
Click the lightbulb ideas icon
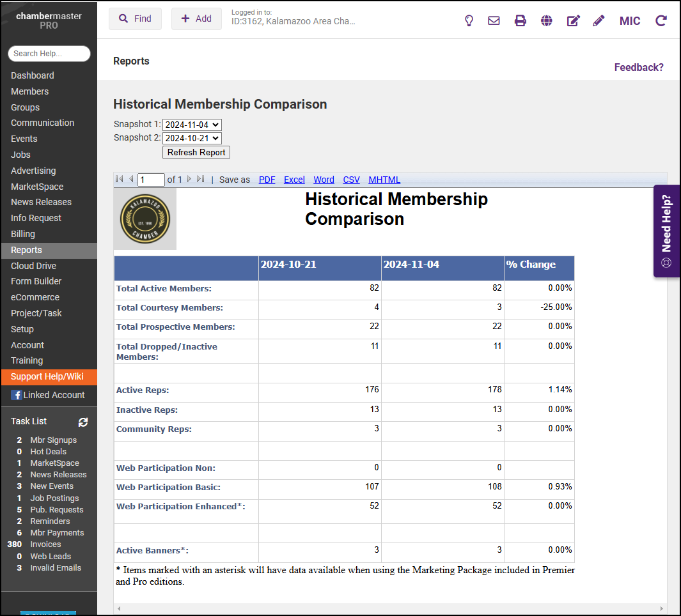click(x=469, y=20)
